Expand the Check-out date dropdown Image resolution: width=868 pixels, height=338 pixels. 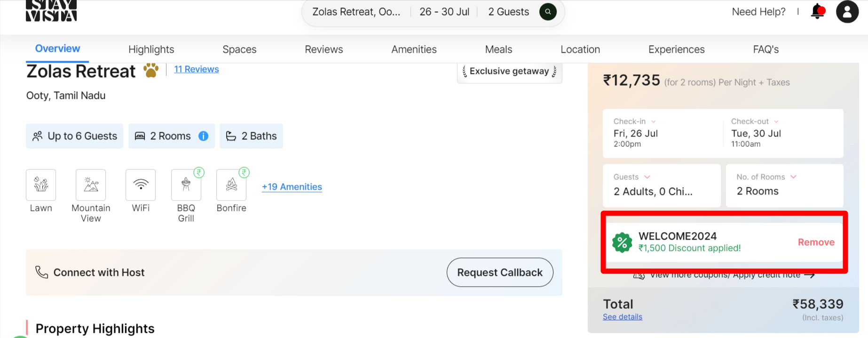(776, 121)
